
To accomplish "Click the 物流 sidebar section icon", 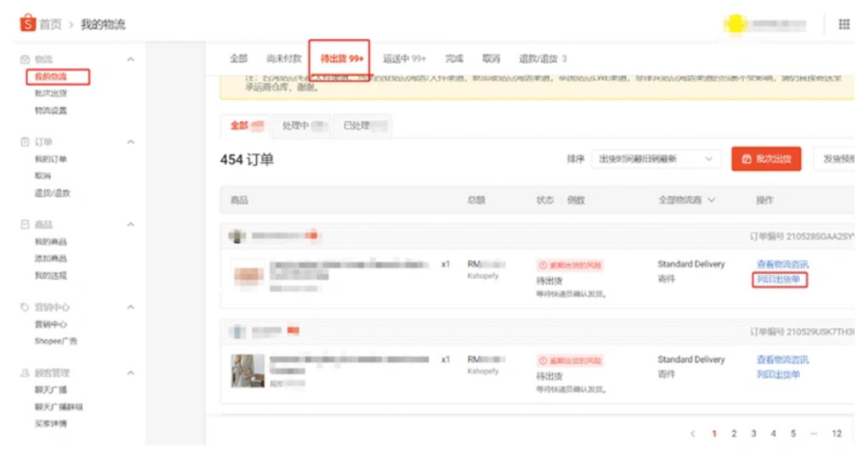I will click(25, 60).
